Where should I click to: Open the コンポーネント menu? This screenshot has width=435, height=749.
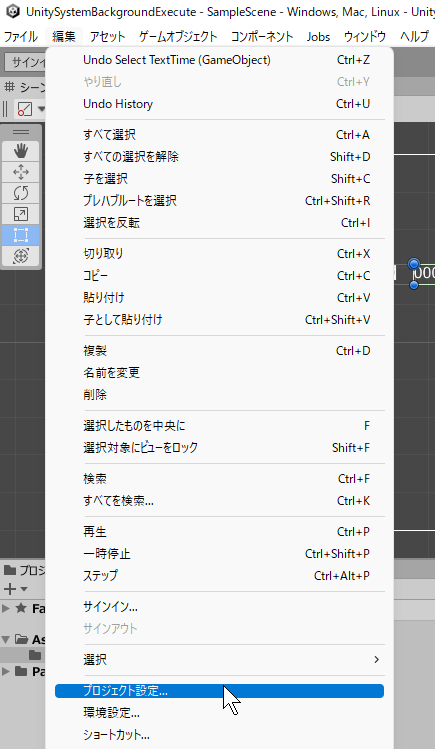click(262, 36)
